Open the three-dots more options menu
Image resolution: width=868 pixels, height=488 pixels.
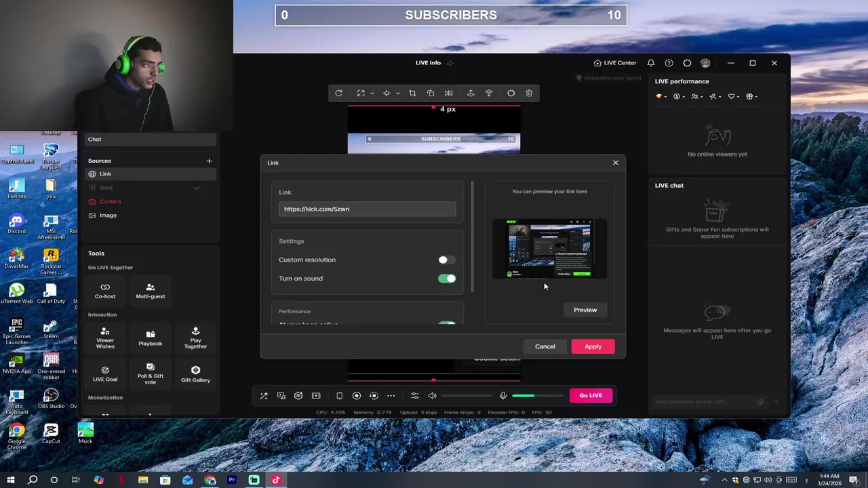click(x=391, y=396)
